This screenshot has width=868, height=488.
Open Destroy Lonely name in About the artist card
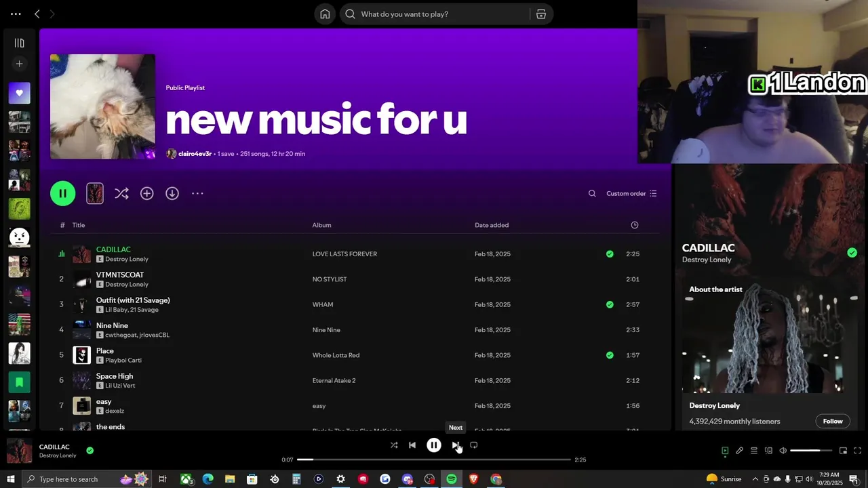point(715,405)
